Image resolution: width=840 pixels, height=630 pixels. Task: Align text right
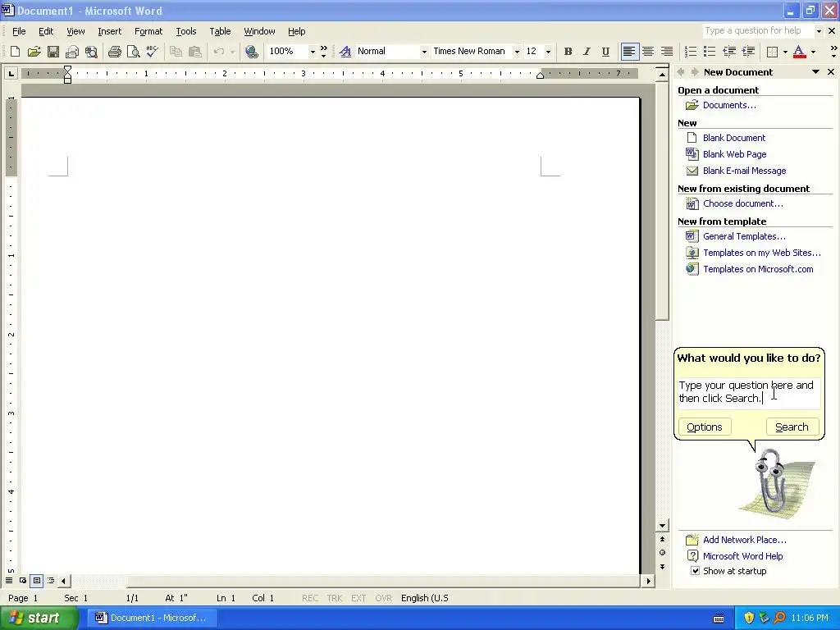pos(667,52)
